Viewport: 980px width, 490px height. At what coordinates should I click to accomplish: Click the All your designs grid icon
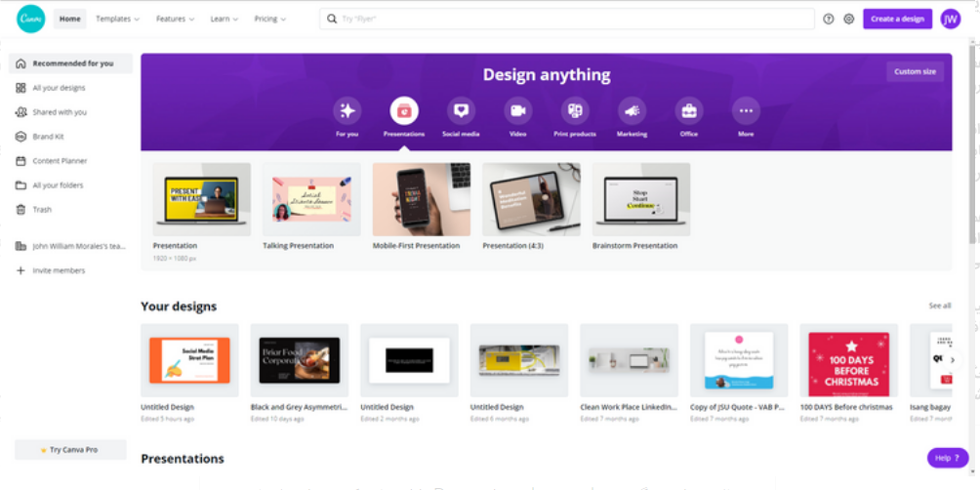[x=20, y=88]
